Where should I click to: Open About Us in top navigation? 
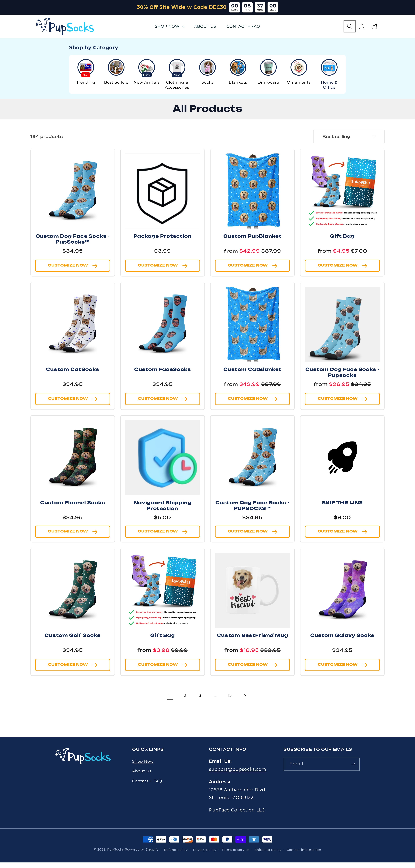coord(205,26)
